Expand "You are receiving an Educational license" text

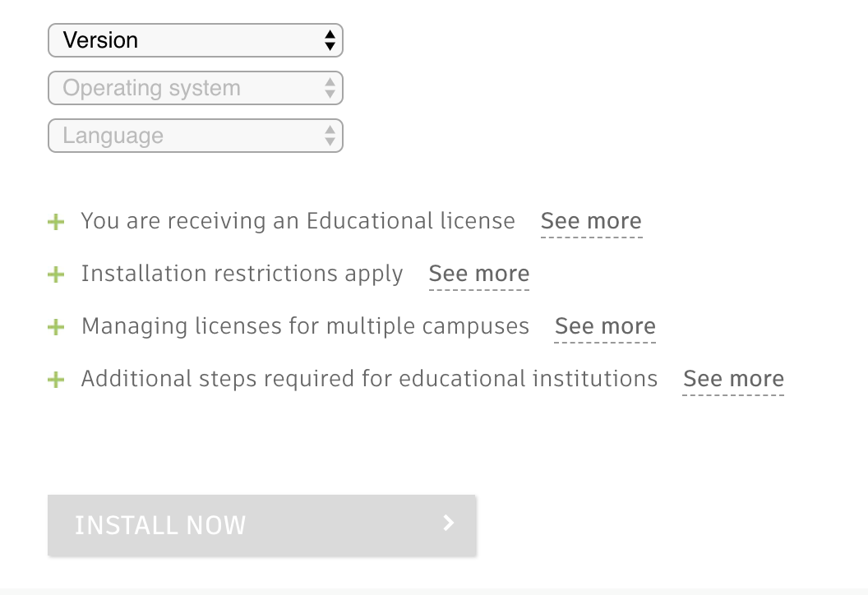pos(298,221)
